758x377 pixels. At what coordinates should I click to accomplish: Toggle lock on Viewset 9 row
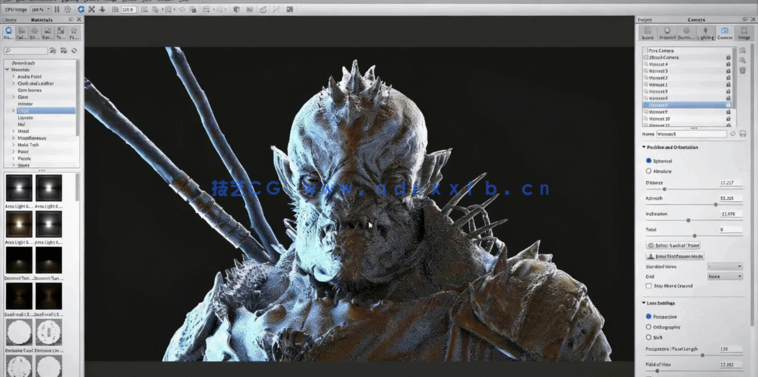(728, 112)
